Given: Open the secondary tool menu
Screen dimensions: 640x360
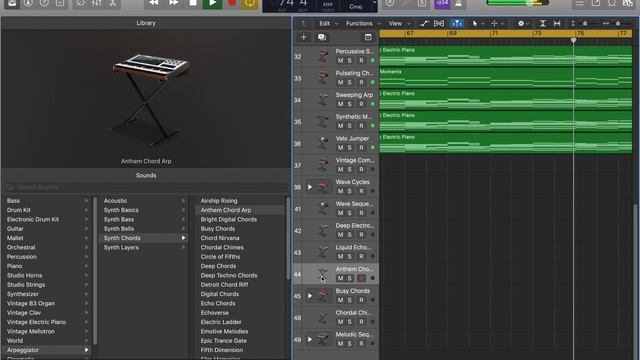Looking at the screenshot, I should tap(497, 24).
